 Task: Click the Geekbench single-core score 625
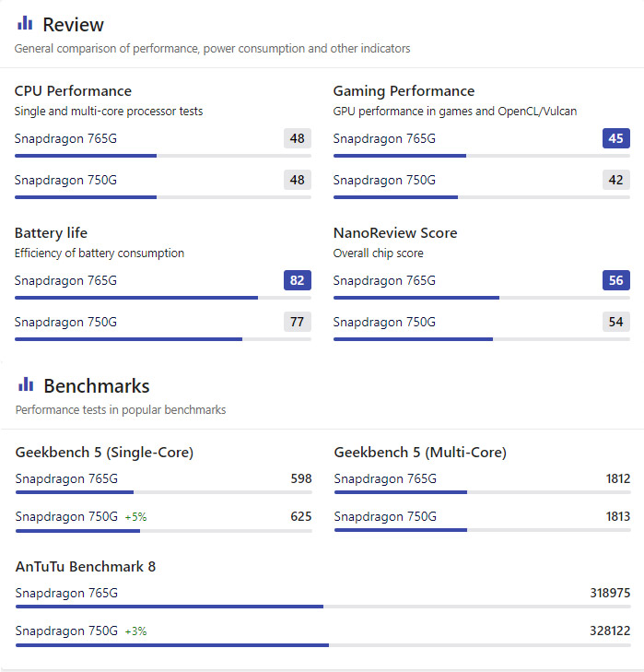click(x=301, y=516)
